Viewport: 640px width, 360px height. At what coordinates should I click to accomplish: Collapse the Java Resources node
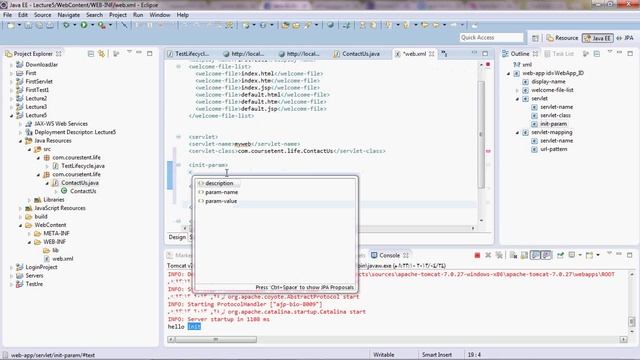(20, 141)
